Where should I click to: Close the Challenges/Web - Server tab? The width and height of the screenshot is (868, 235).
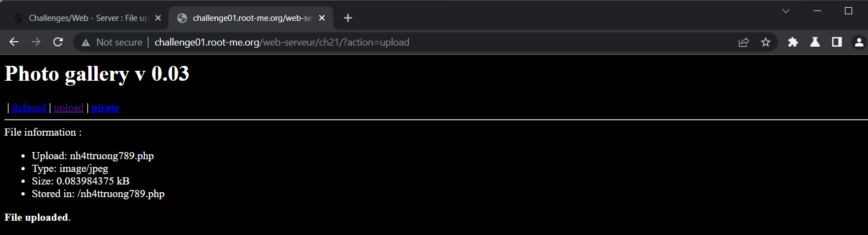pos(158,18)
